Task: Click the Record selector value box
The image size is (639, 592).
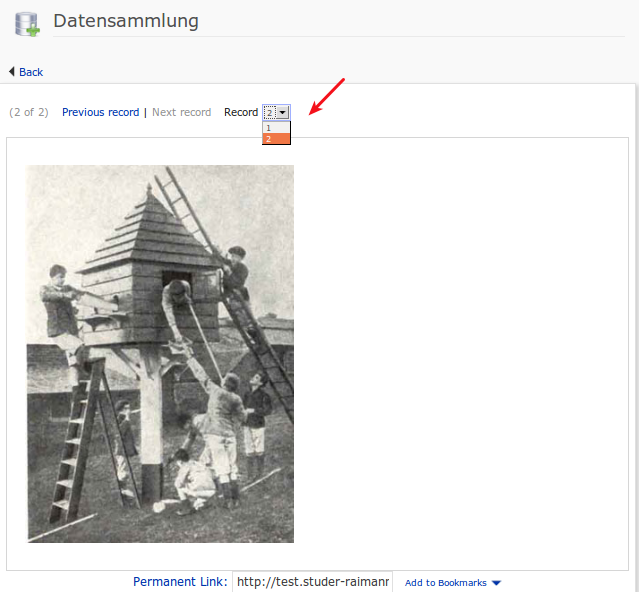Action: 270,112
